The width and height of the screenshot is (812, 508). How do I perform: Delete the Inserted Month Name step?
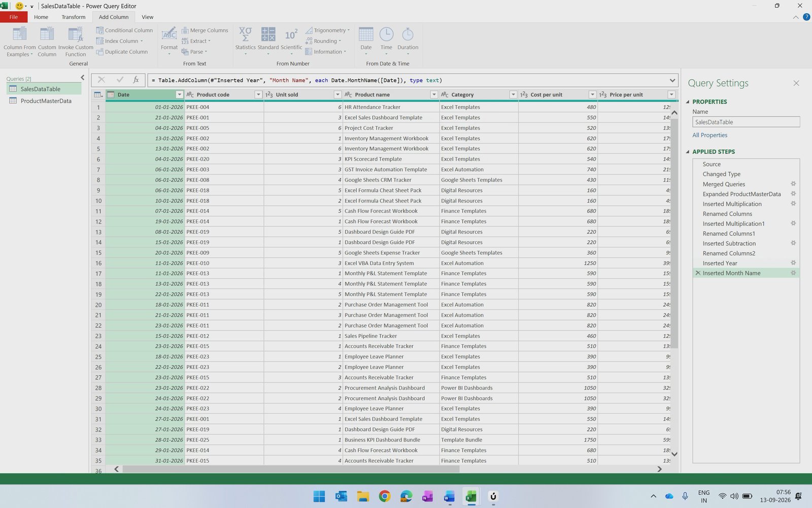pyautogui.click(x=698, y=273)
